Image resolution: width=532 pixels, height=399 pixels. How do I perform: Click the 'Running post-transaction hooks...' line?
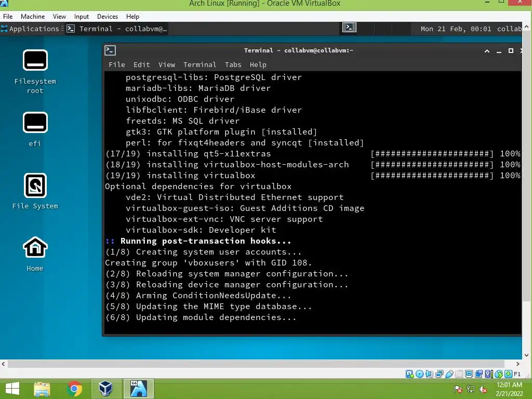point(198,241)
